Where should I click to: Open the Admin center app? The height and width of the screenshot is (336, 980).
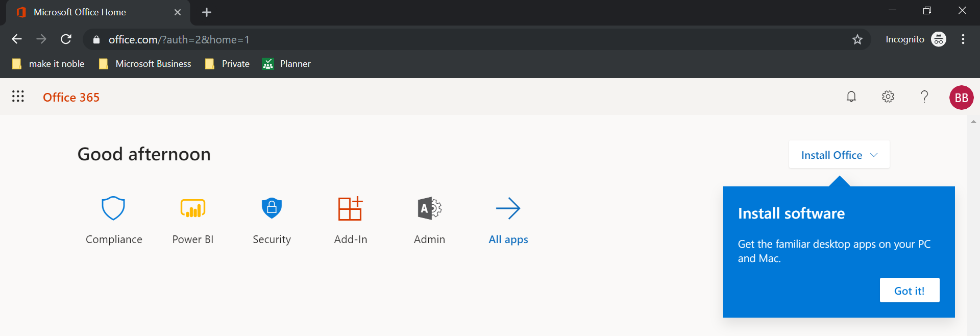tap(429, 208)
